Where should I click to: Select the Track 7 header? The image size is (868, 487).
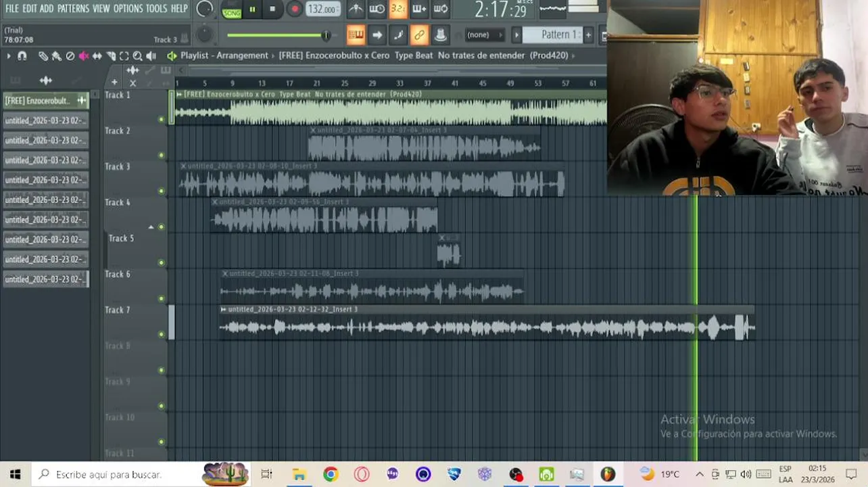pos(135,323)
